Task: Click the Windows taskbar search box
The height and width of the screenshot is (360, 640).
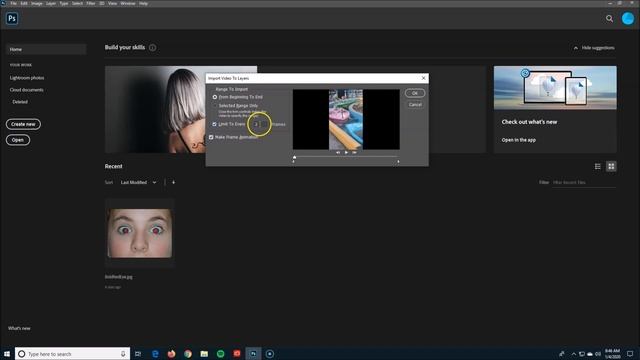Action: point(73,354)
